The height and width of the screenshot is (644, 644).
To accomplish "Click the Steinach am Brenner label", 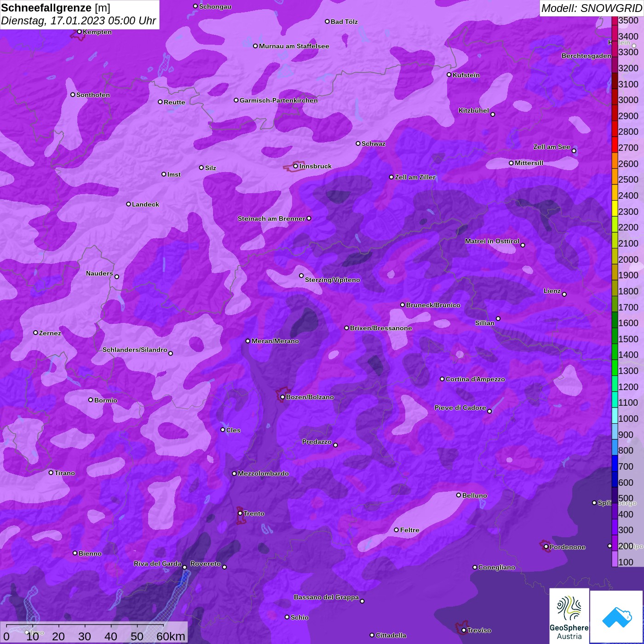I will 271,218.
